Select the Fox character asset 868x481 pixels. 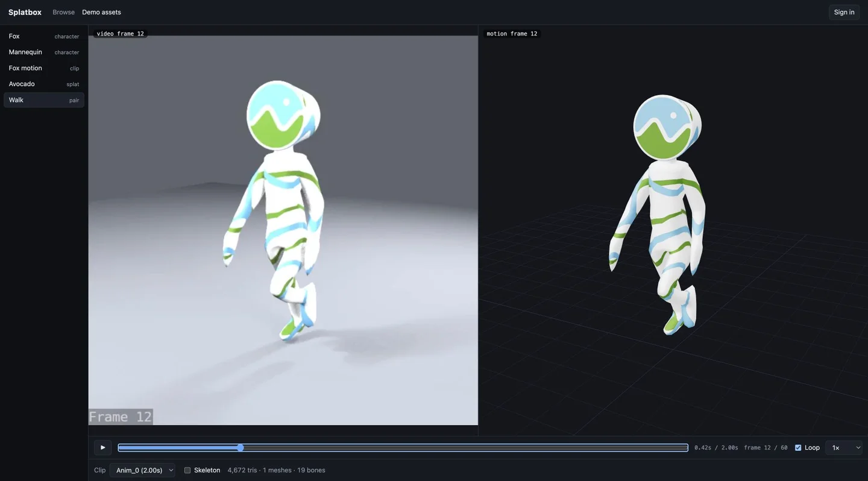(44, 36)
